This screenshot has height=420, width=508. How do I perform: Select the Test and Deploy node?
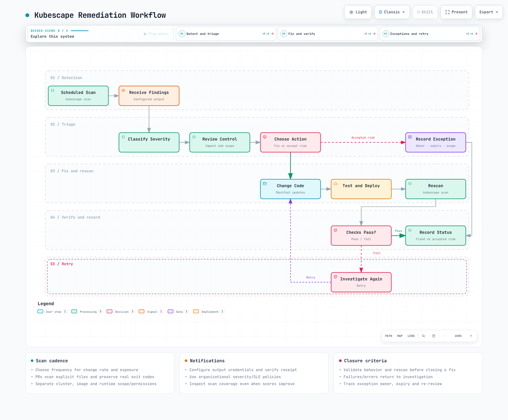361,189
